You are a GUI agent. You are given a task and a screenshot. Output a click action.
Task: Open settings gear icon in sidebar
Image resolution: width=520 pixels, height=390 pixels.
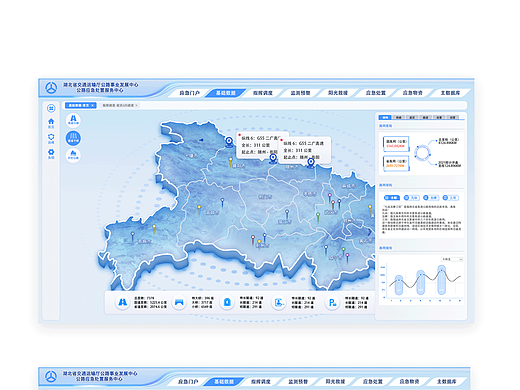pyautogui.click(x=51, y=153)
